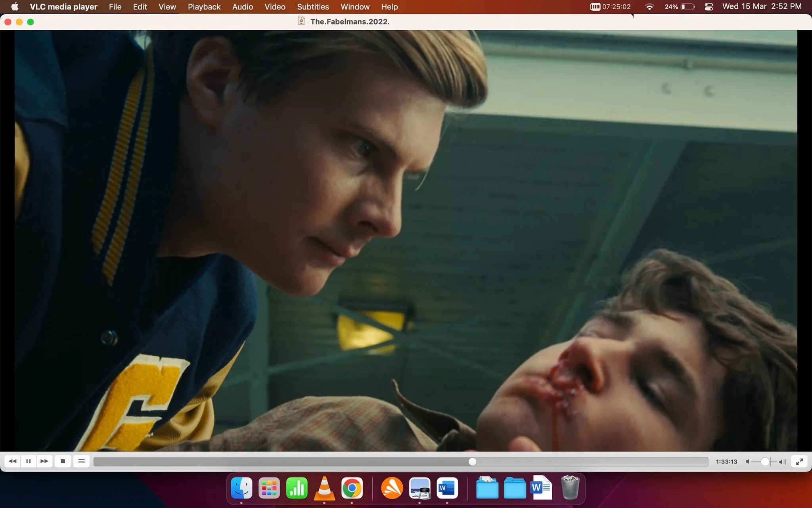Stop the video playback

click(x=63, y=461)
